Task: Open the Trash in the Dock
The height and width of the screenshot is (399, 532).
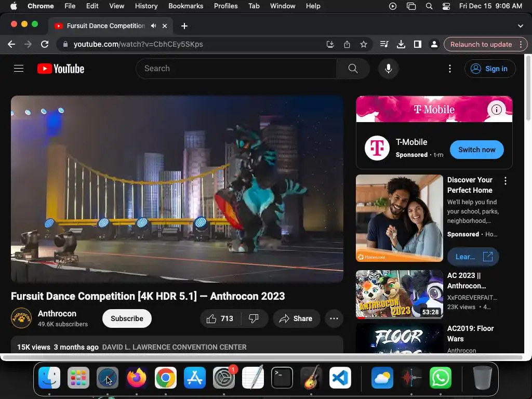Action: pyautogui.click(x=483, y=378)
